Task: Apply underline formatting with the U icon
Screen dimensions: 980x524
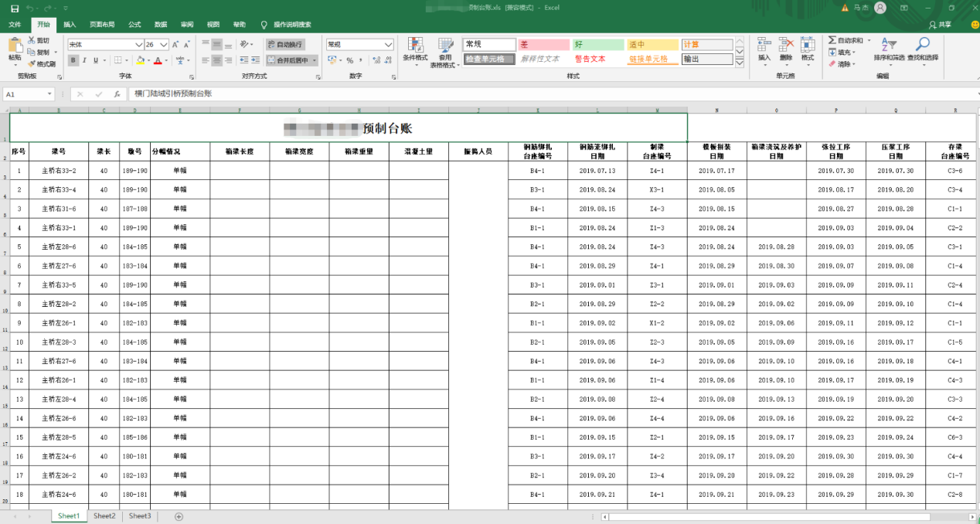Action: pyautogui.click(x=96, y=60)
